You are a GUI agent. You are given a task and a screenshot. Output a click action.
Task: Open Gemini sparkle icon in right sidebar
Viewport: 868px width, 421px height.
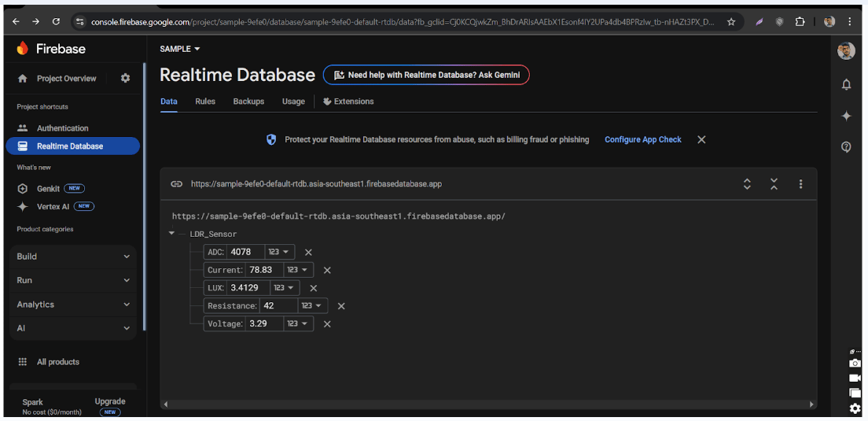846,116
